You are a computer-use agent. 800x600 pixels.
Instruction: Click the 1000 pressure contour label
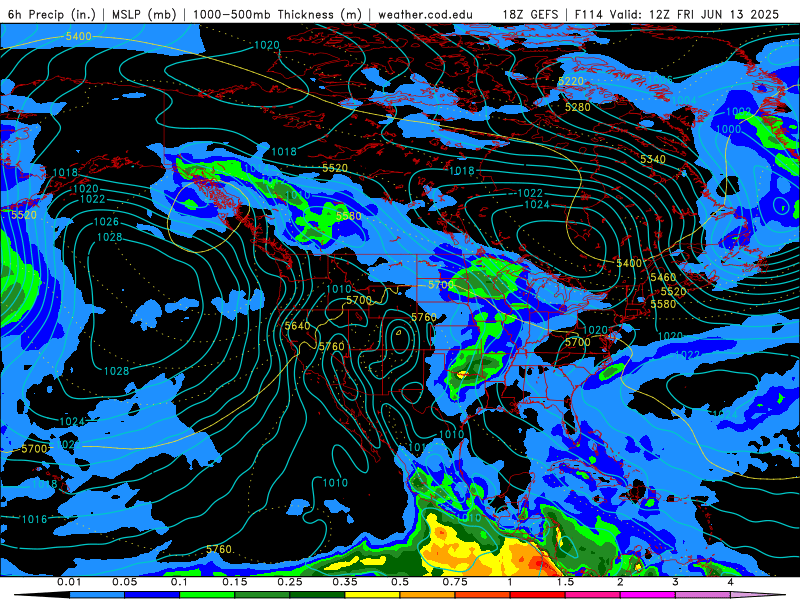pos(729,129)
